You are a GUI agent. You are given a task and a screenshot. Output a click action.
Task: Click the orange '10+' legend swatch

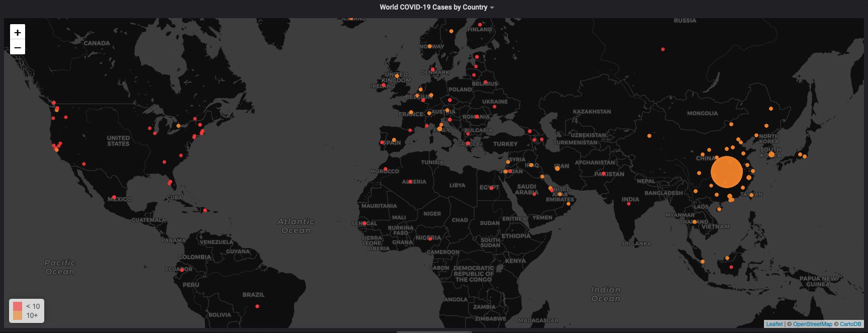[x=18, y=315]
